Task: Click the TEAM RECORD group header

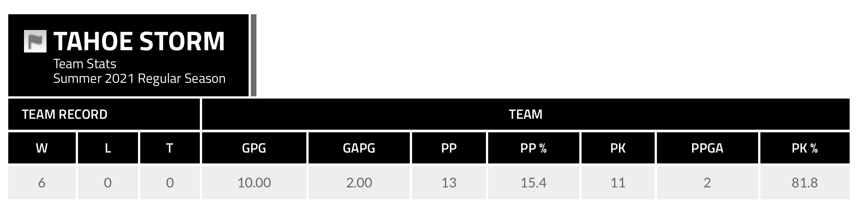Action: click(x=64, y=114)
